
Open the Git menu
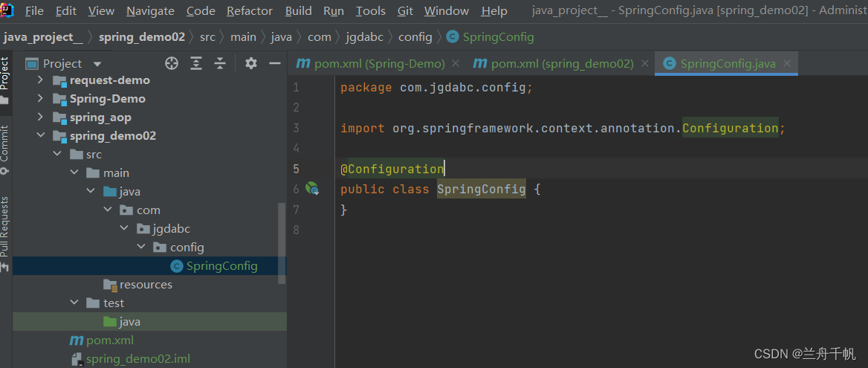point(405,11)
